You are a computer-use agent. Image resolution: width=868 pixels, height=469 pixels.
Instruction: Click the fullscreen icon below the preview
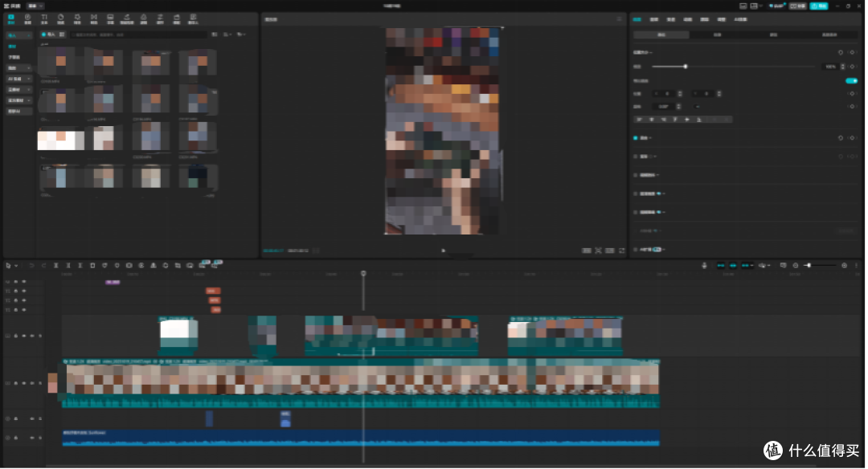[621, 251]
